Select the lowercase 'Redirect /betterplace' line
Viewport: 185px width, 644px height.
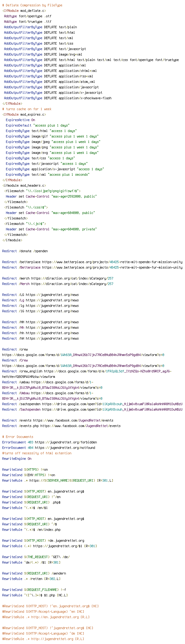pyautogui.click(x=92, y=262)
